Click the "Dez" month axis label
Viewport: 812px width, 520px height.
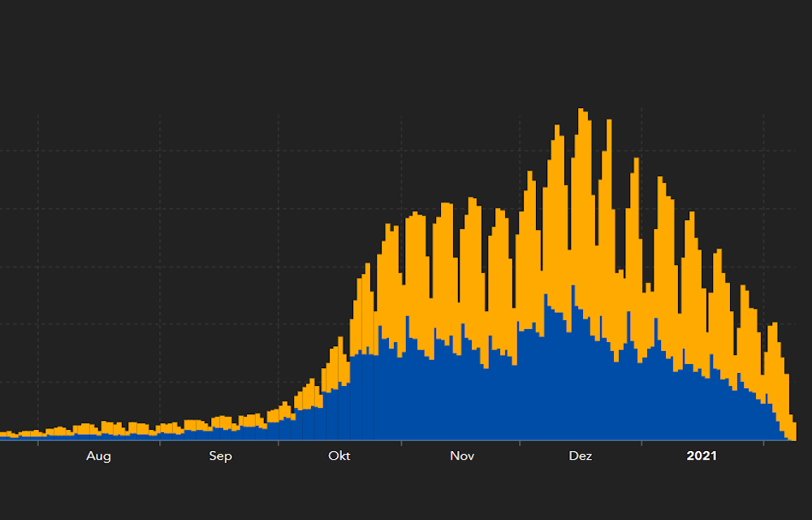pyautogui.click(x=580, y=457)
